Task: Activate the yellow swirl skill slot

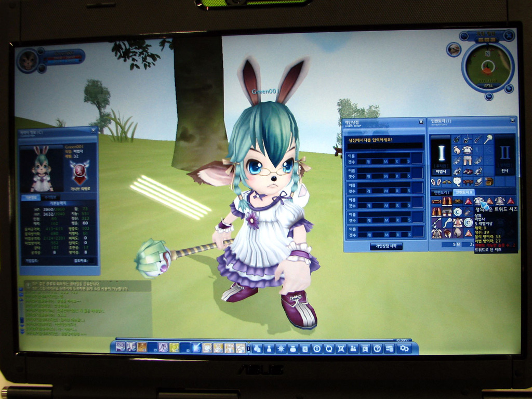Action: point(175,348)
